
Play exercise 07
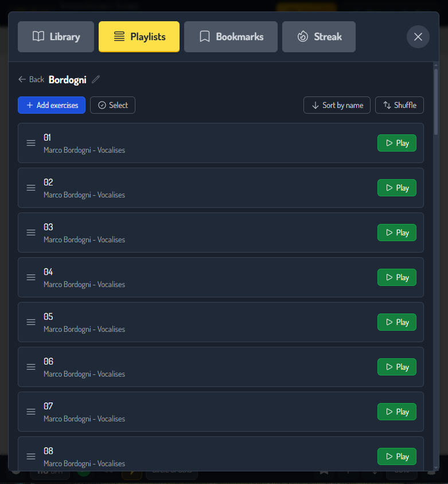397,412
